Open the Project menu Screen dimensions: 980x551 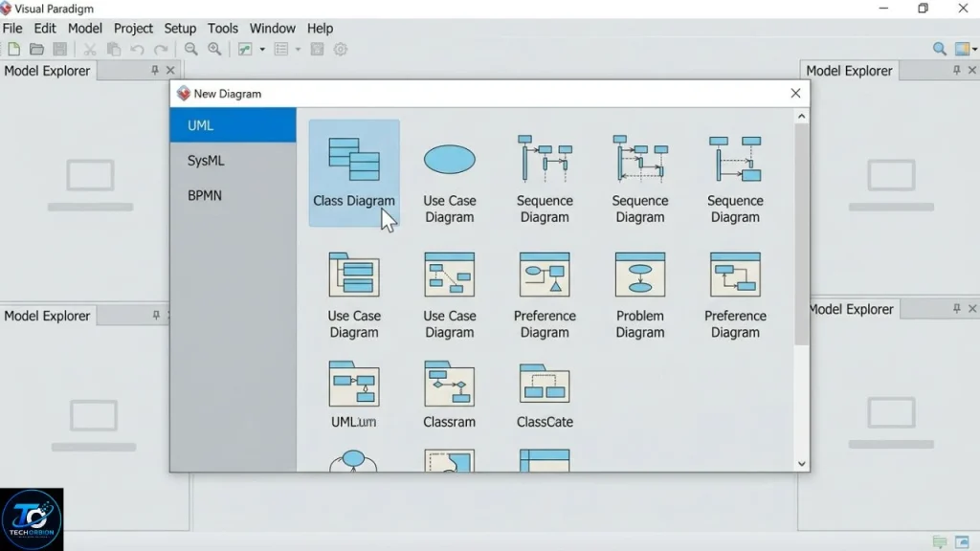133,28
